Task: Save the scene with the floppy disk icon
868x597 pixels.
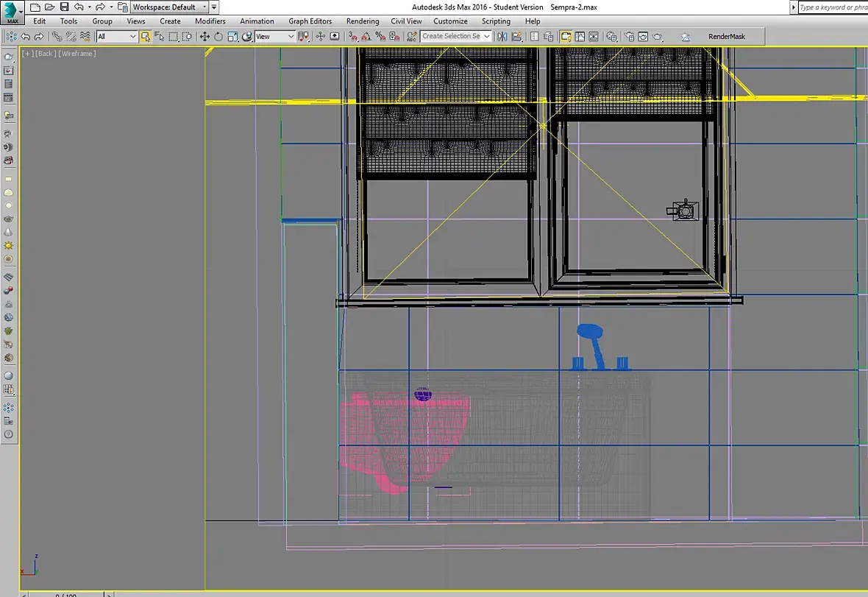Action: click(64, 7)
